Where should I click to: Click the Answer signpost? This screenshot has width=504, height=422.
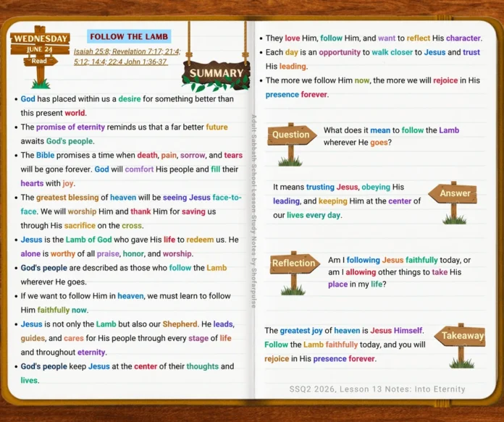coord(453,202)
